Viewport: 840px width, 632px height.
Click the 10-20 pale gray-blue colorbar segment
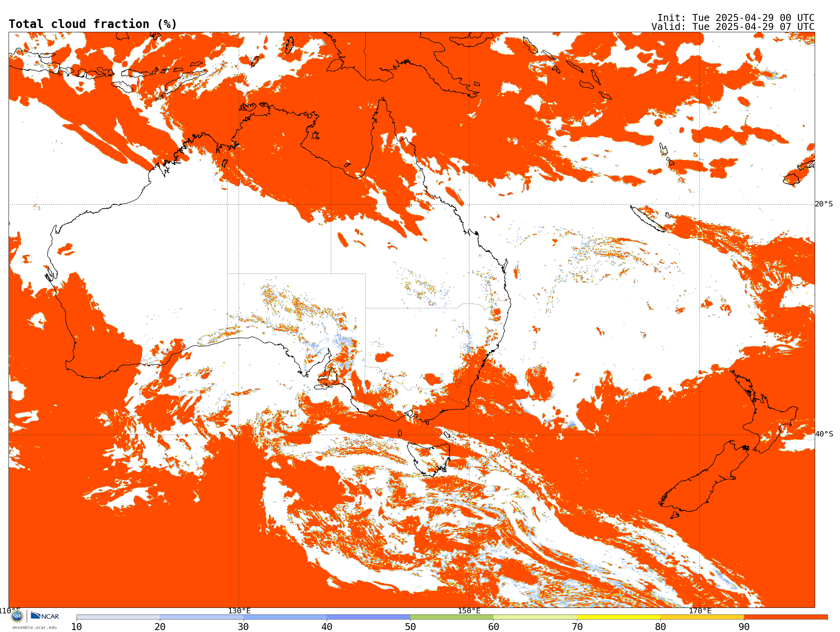118,617
